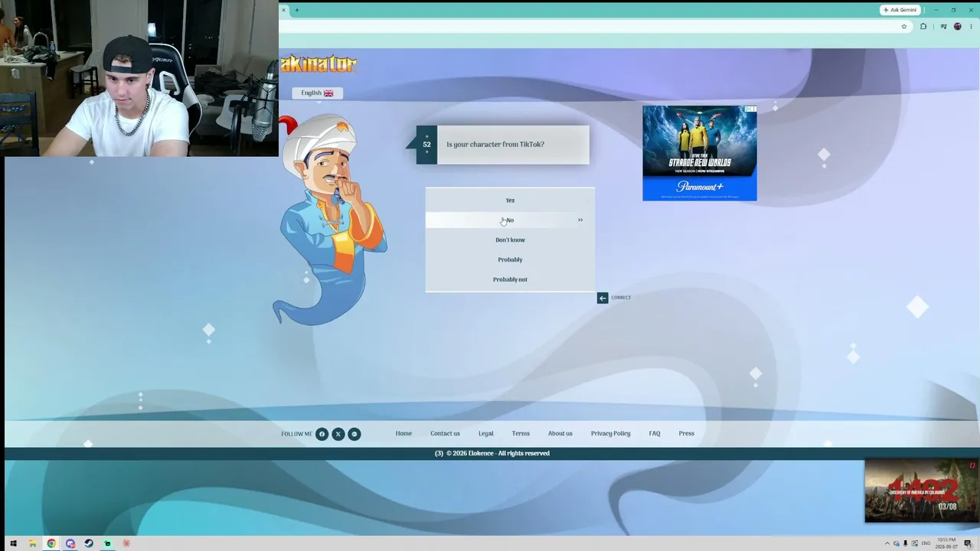Open File Explorer from the taskbar

coord(32,543)
